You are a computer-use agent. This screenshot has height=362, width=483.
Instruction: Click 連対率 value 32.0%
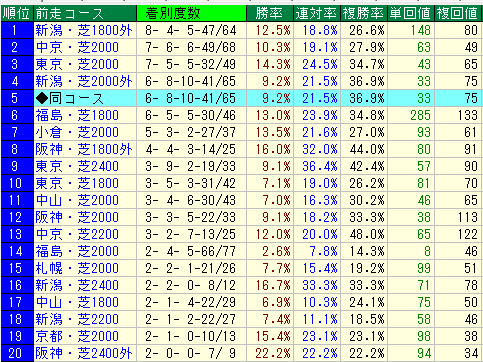click(320, 150)
